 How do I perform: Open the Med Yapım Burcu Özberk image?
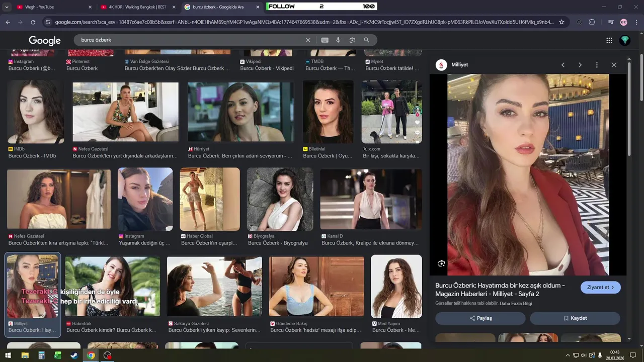click(x=396, y=287)
